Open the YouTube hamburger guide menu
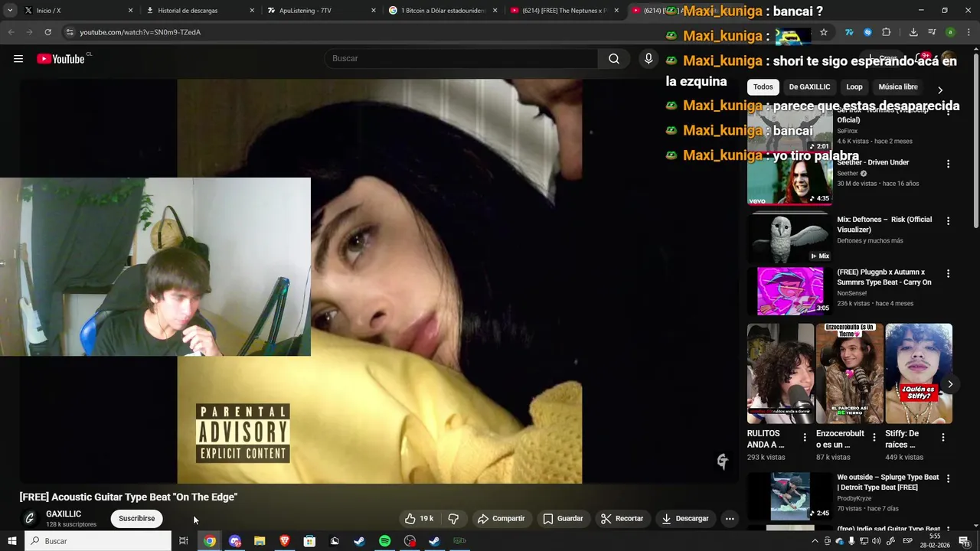980x551 pixels. tap(18, 59)
